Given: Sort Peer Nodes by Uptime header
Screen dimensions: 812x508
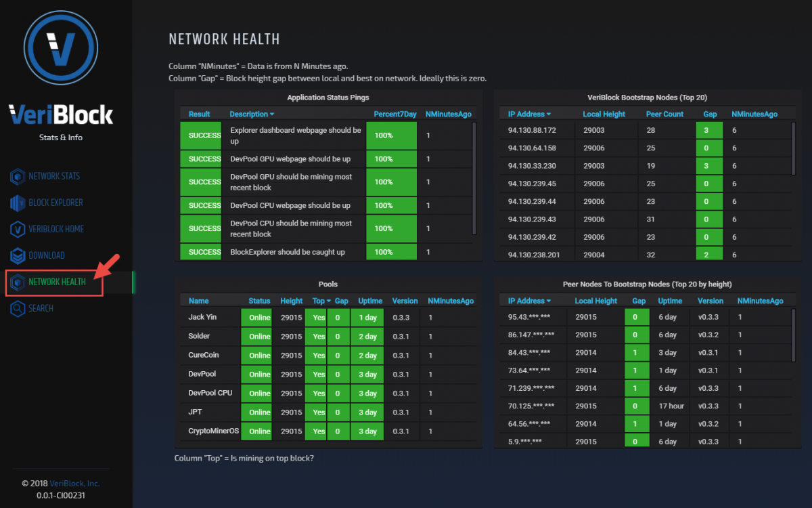Looking at the screenshot, I should point(670,301).
